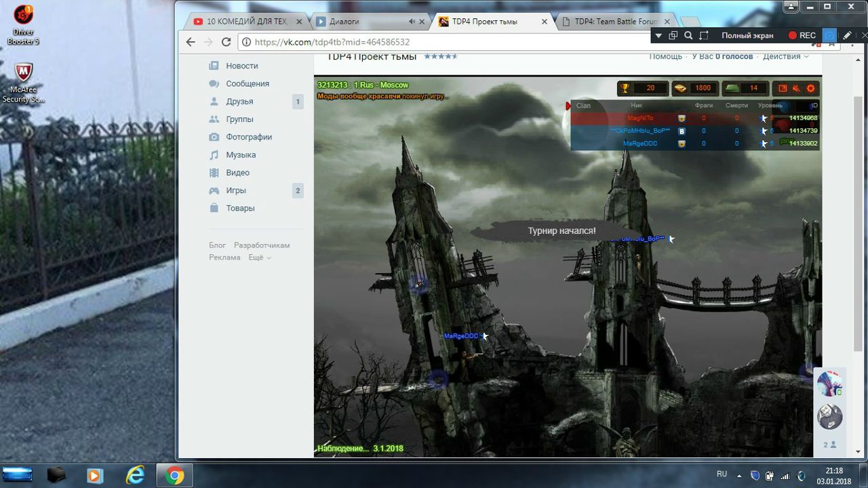Image resolution: width=868 pixels, height=488 pixels.
Task: Switch to the Диалоги browser tab
Action: pyautogui.click(x=344, y=22)
